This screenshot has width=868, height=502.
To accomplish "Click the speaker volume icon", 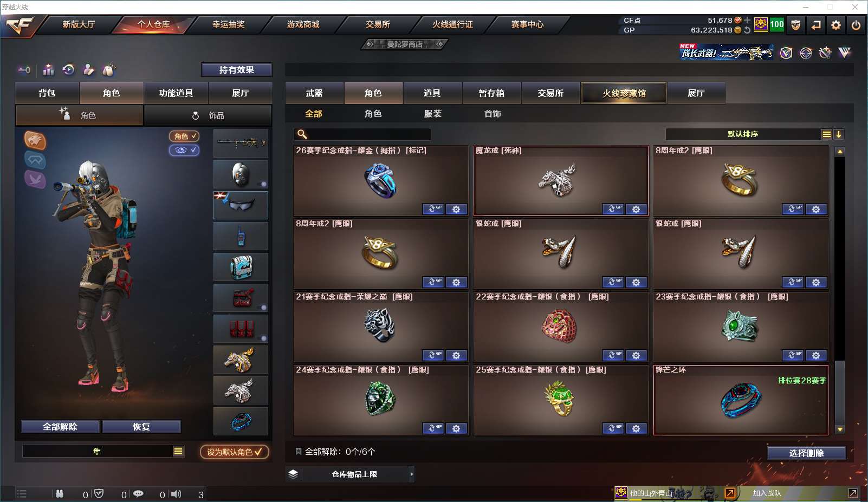I will pos(176,494).
